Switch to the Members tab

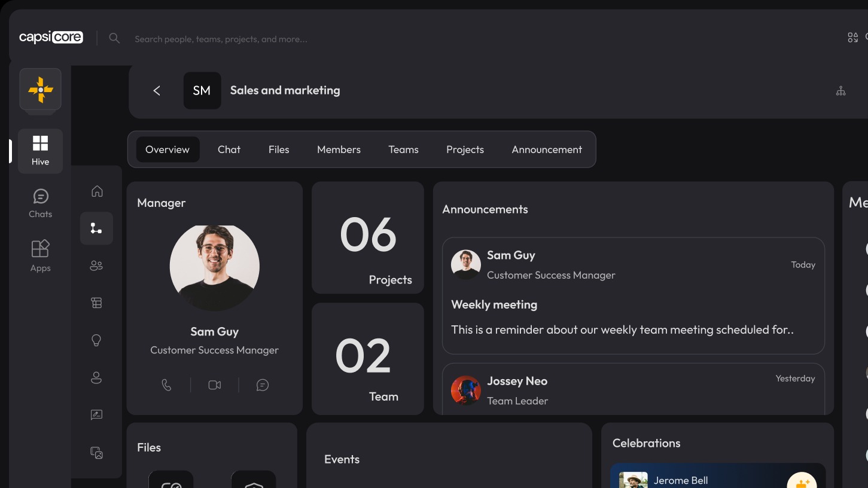(339, 150)
